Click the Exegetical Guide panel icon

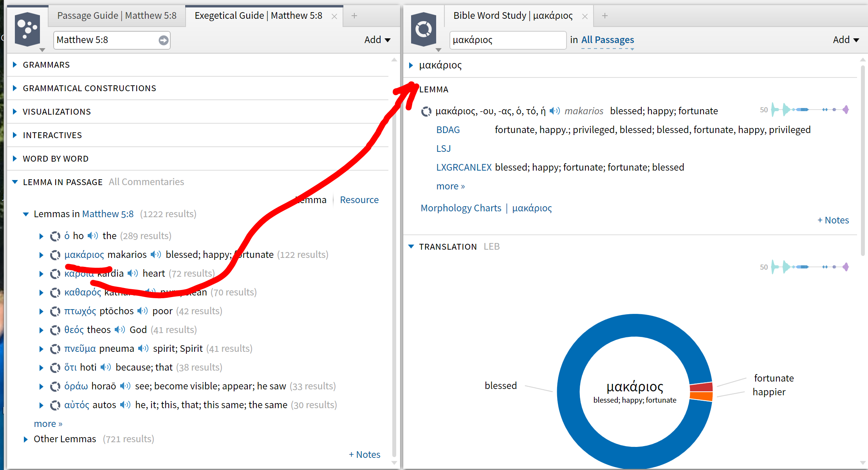coord(27,30)
